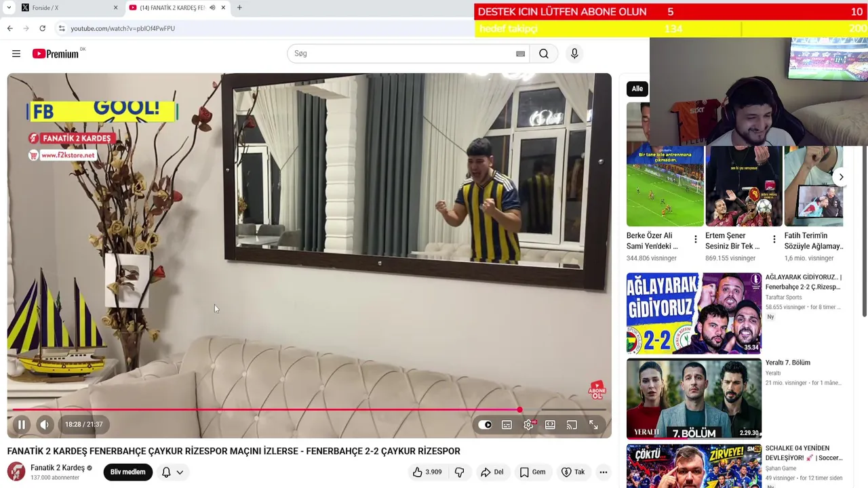Open Berke Özer Ali Sami Yen short thumbnail
Viewport: 868px width, 488px height.
(x=665, y=186)
